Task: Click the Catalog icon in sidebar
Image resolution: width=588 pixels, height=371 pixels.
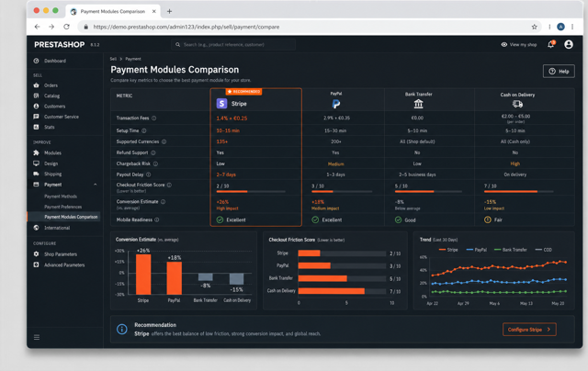Action: pos(37,96)
